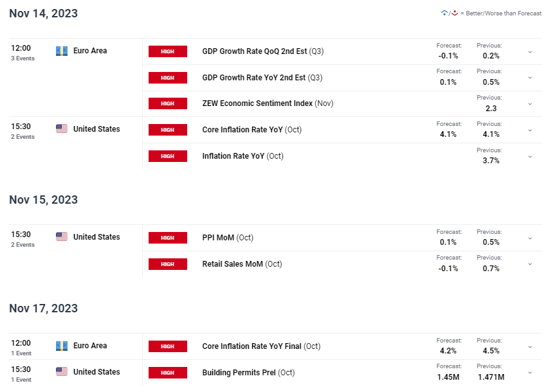This screenshot has height=392, width=550.
Task: Click HIGH badge beside ZEW Economic Sentiment Index
Action: [x=168, y=103]
